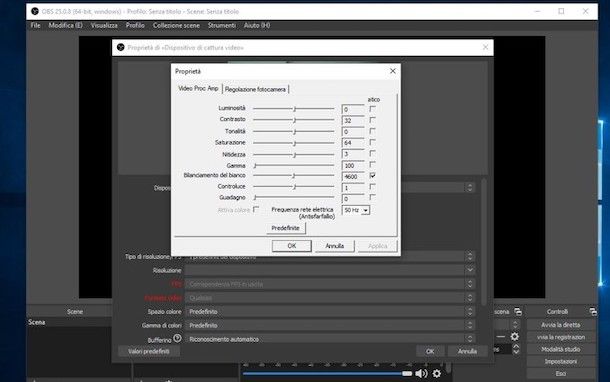The image size is (610, 382).
Task: Open the Profilo menu
Action: 135,25
